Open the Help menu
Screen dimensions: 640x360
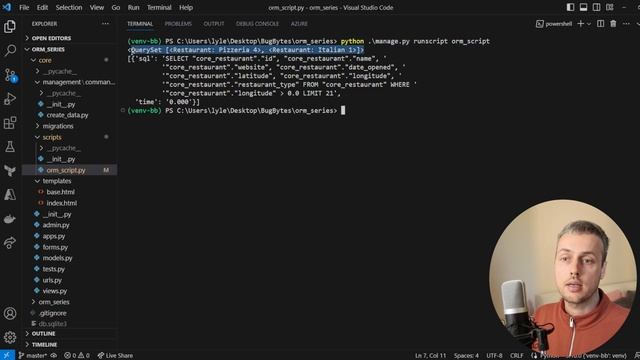click(186, 7)
